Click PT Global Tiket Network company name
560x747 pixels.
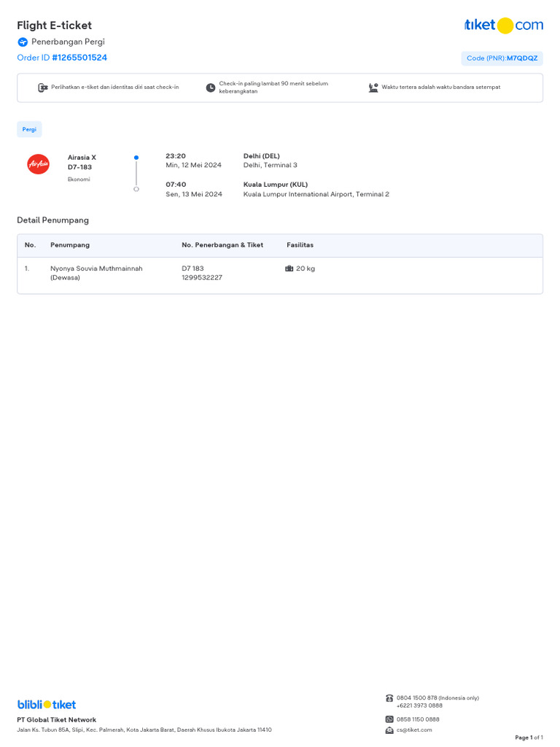coord(57,720)
